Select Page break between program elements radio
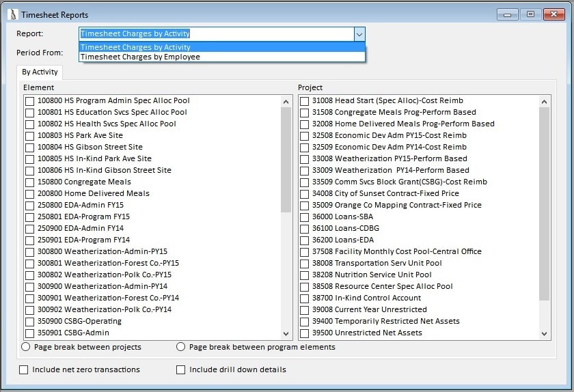 pos(181,347)
